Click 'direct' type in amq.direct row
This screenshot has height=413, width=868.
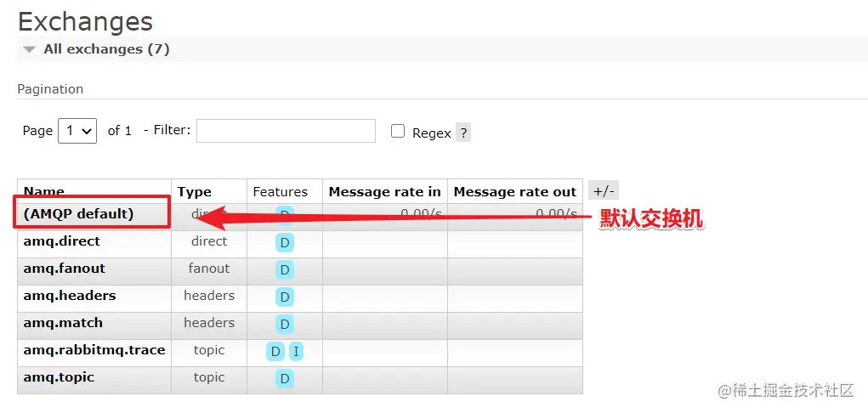coord(209,241)
